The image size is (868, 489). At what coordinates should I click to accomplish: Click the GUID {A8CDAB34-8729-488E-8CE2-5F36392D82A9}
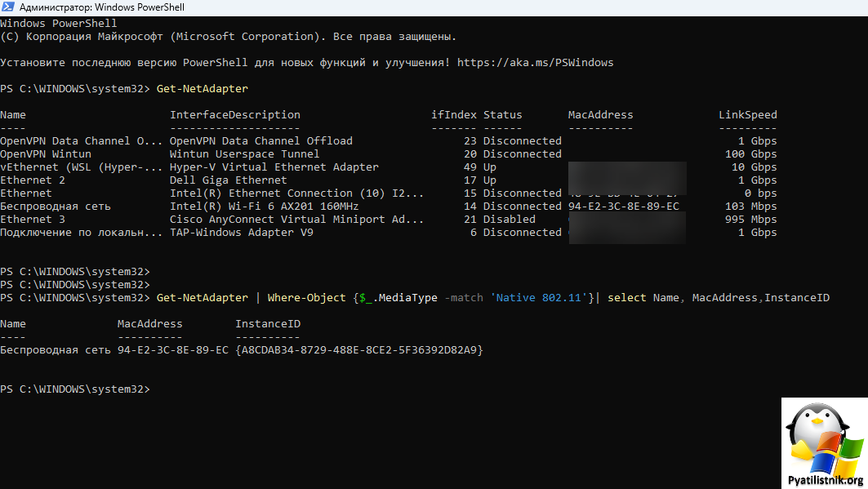(x=359, y=350)
